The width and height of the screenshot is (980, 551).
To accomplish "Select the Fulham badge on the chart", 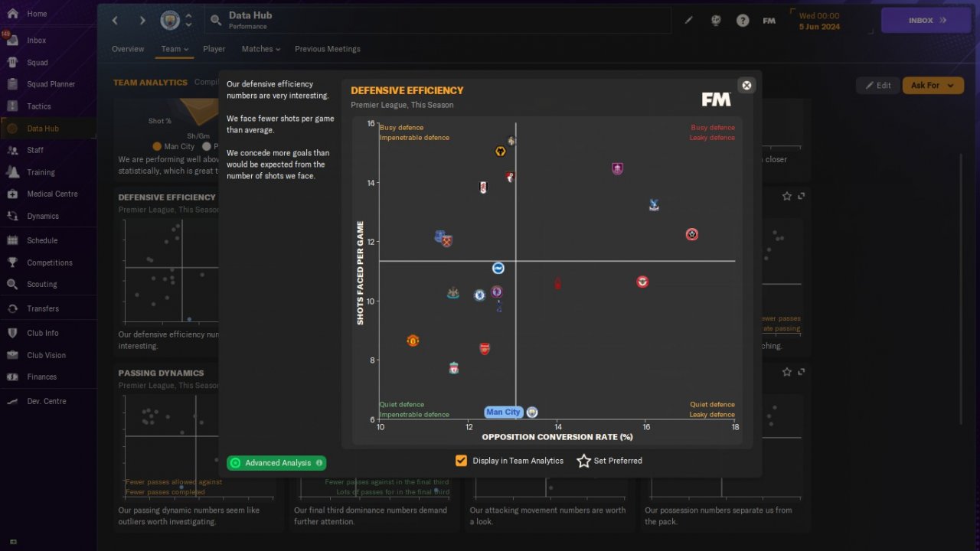I will click(483, 187).
